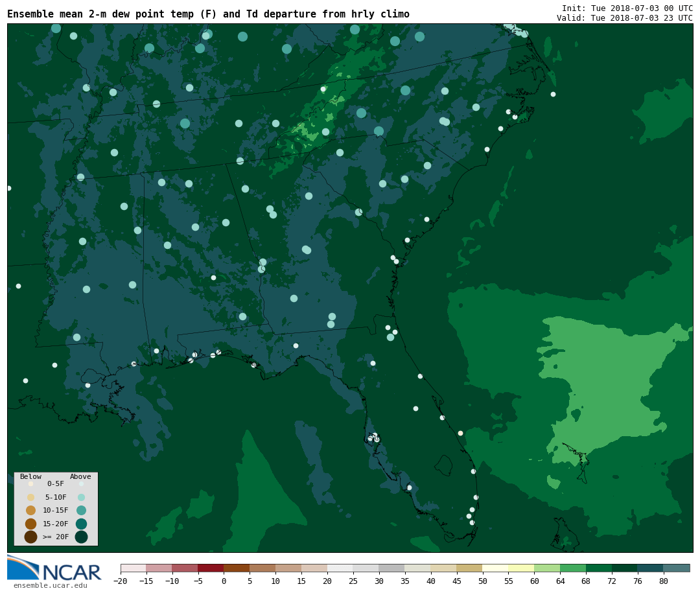Click the largest dark brown Below legend circle

tap(30, 537)
